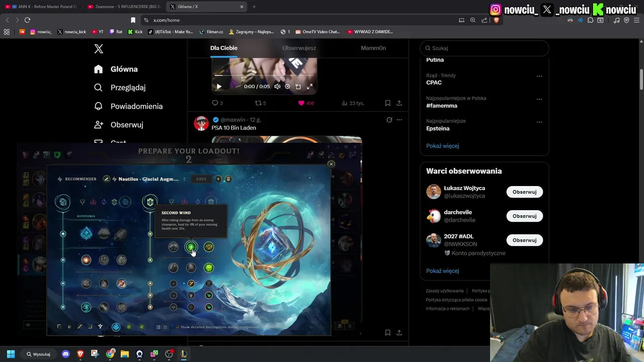644x362 pixels.
Task: Mute the video in the post
Action: point(277,86)
